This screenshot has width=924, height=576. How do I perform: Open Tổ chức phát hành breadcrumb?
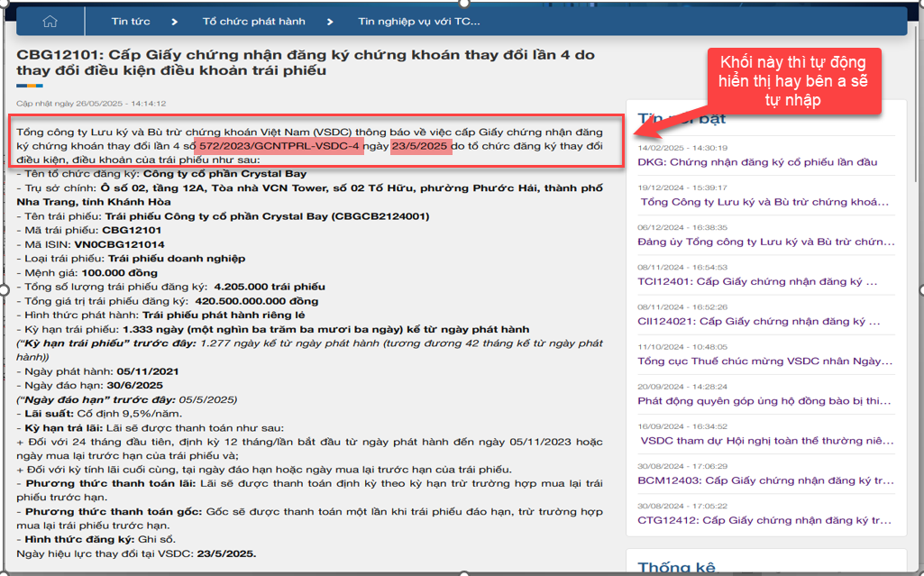(x=254, y=22)
